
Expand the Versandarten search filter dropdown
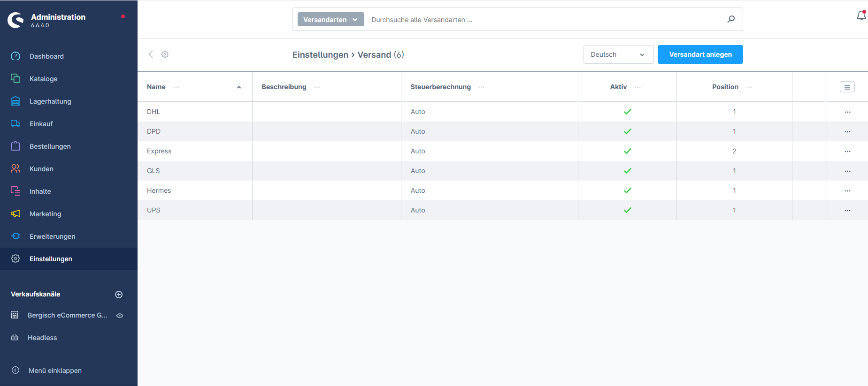click(x=330, y=20)
